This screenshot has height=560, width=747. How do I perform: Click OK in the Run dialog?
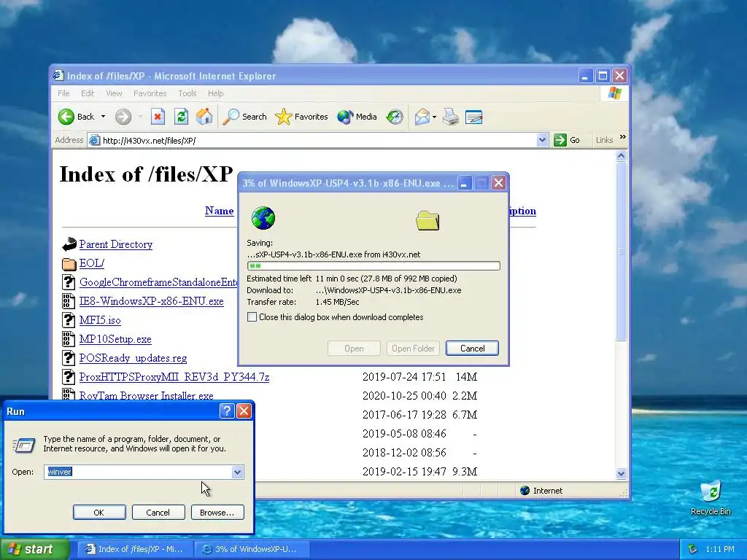coord(99,513)
